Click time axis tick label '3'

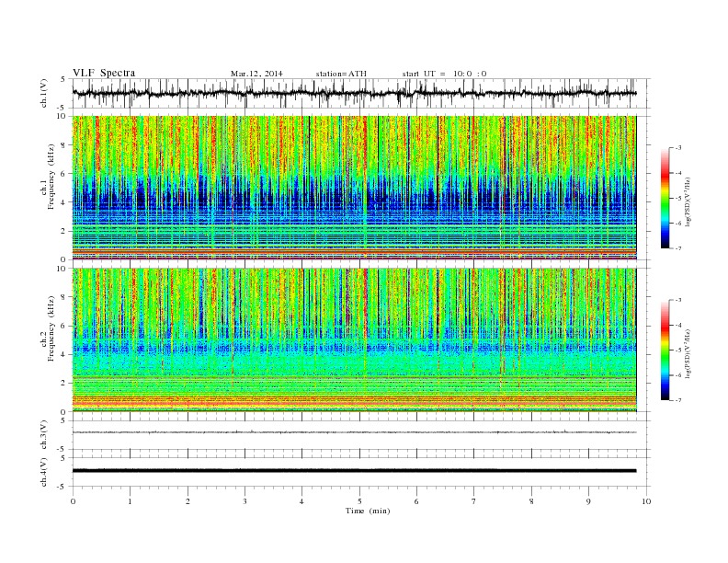pos(245,501)
